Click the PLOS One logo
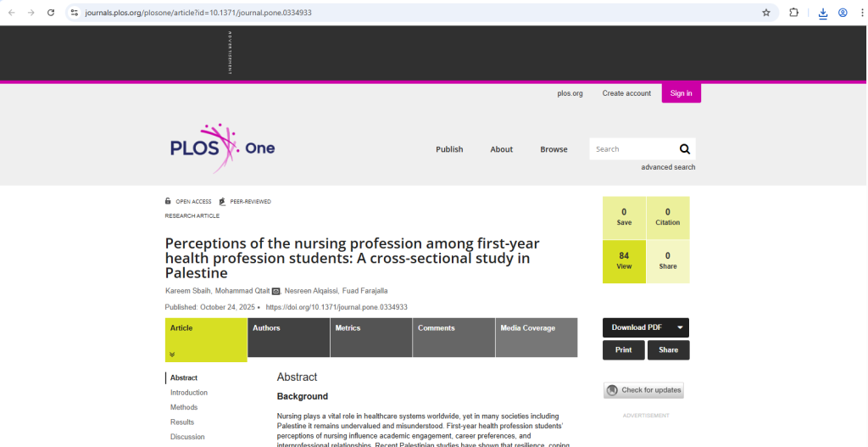 pos(222,148)
